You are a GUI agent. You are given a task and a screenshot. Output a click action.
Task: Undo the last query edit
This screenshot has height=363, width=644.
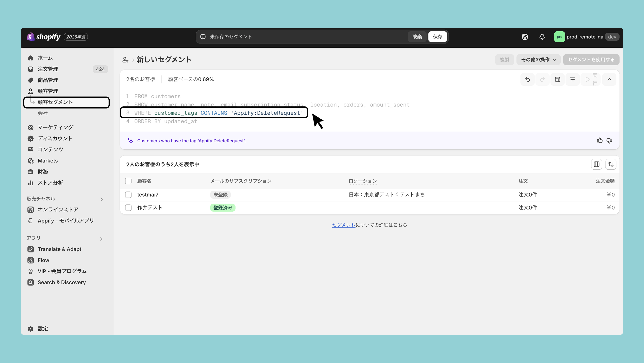[x=528, y=79]
